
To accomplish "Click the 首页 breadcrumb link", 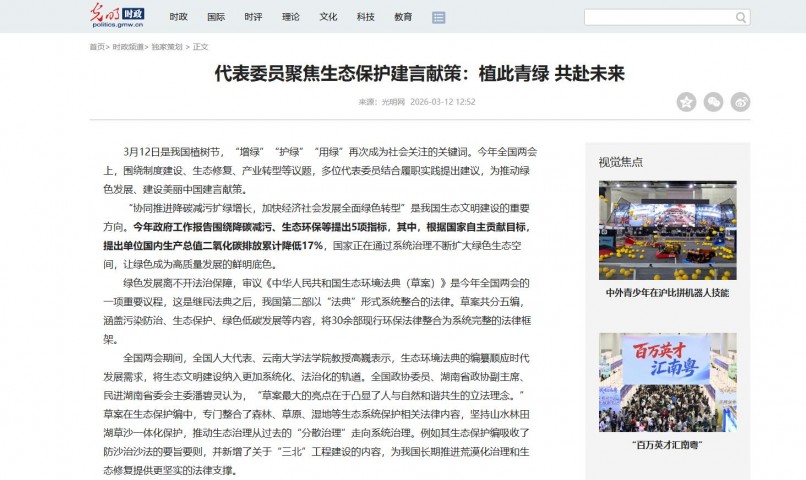I will click(x=97, y=47).
